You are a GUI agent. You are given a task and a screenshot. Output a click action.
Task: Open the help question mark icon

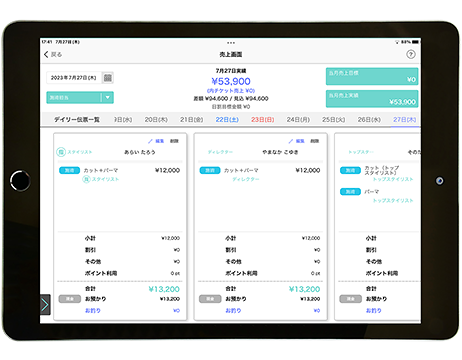(411, 54)
